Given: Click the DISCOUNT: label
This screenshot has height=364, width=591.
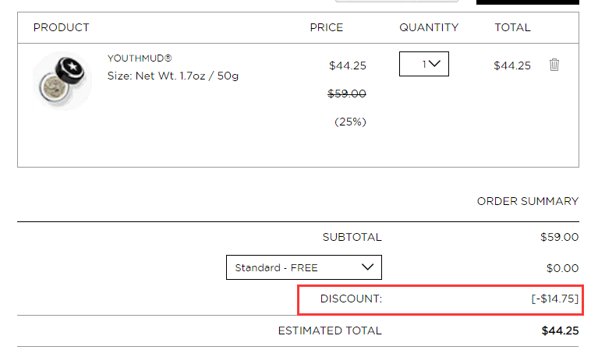Looking at the screenshot, I should [x=352, y=299].
